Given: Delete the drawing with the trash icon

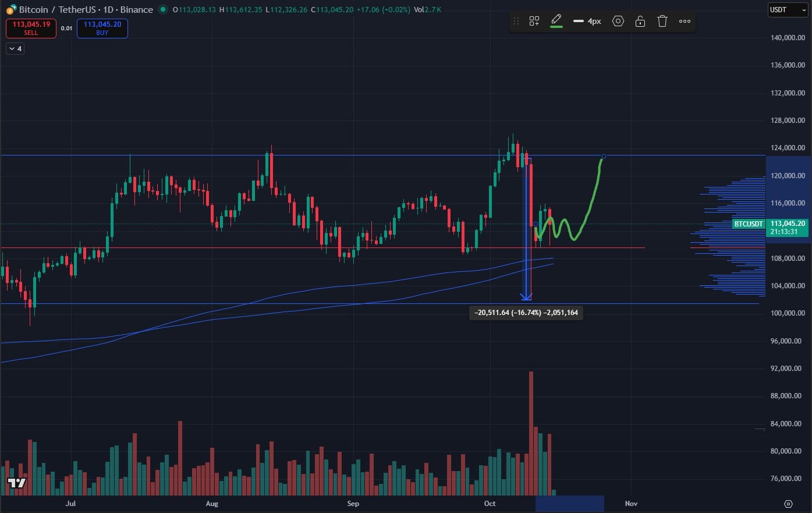Looking at the screenshot, I should [662, 22].
